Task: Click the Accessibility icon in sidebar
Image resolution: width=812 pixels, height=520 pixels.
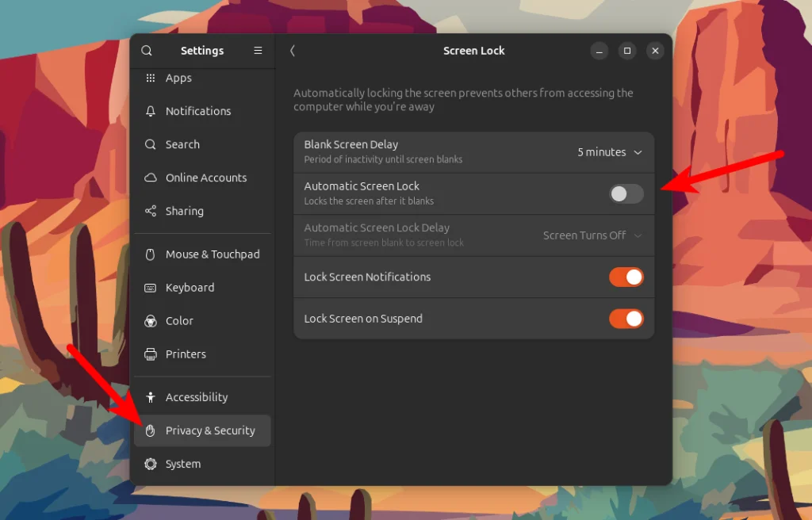Action: pos(151,396)
